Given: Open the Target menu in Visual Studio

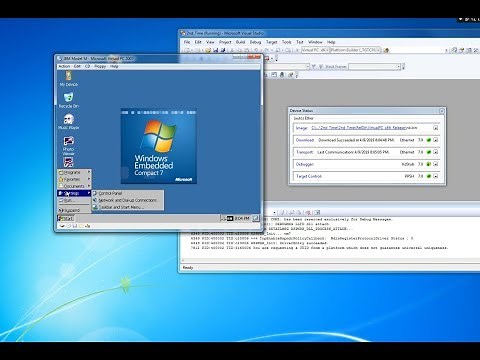Looking at the screenshot, I should [x=271, y=42].
